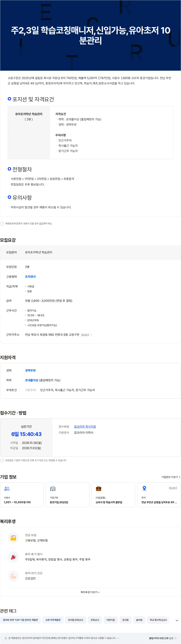Viewport: 181px width, 644px height.
Task: Open 기업정보 더보기 link
Action: click(171, 477)
